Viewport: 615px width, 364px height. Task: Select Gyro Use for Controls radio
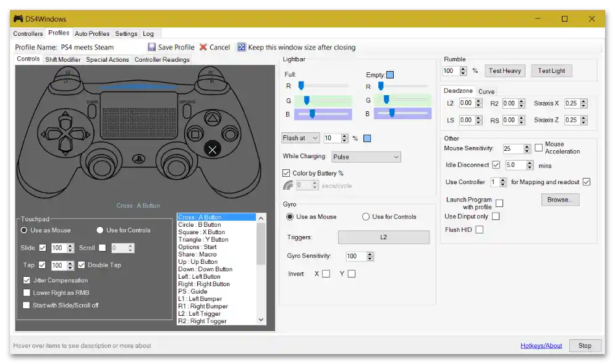[365, 216]
